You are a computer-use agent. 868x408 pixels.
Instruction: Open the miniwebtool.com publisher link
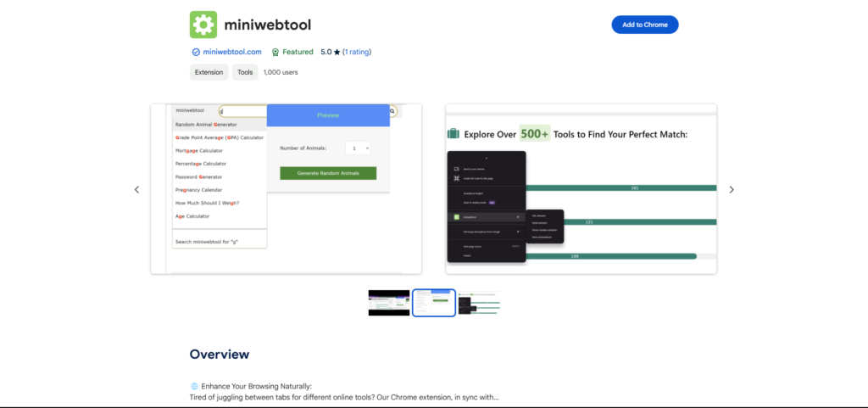tap(232, 52)
